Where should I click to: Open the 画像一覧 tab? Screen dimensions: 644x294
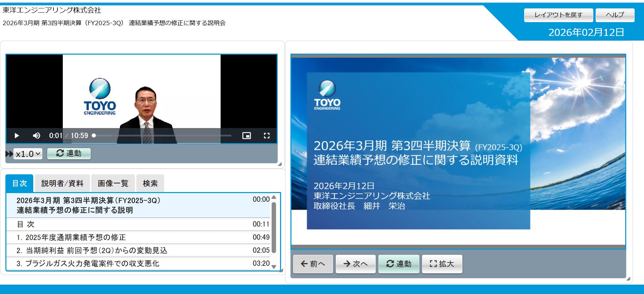point(113,183)
